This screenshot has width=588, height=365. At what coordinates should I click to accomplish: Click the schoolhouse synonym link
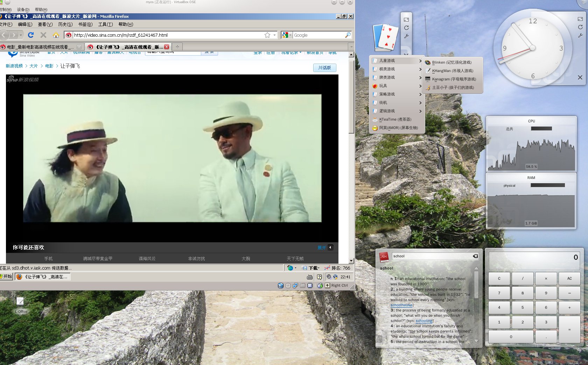[x=401, y=305]
